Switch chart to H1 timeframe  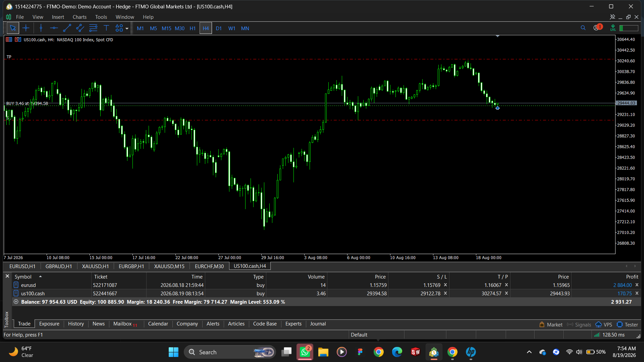193,28
